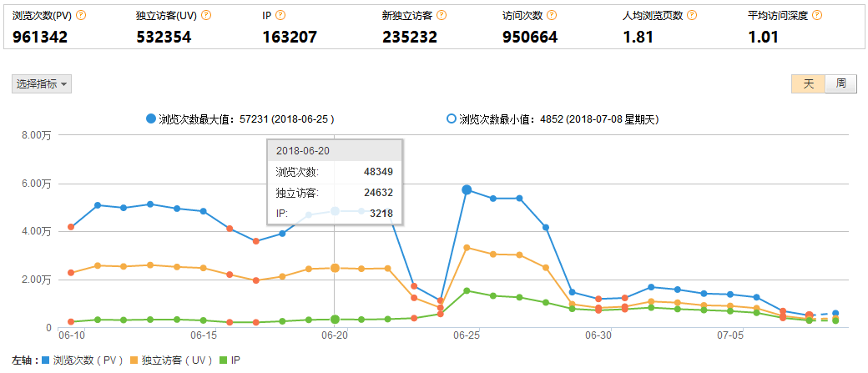868x373 pixels.
Task: Click help icon next to 访问次数
Action: coord(552,16)
